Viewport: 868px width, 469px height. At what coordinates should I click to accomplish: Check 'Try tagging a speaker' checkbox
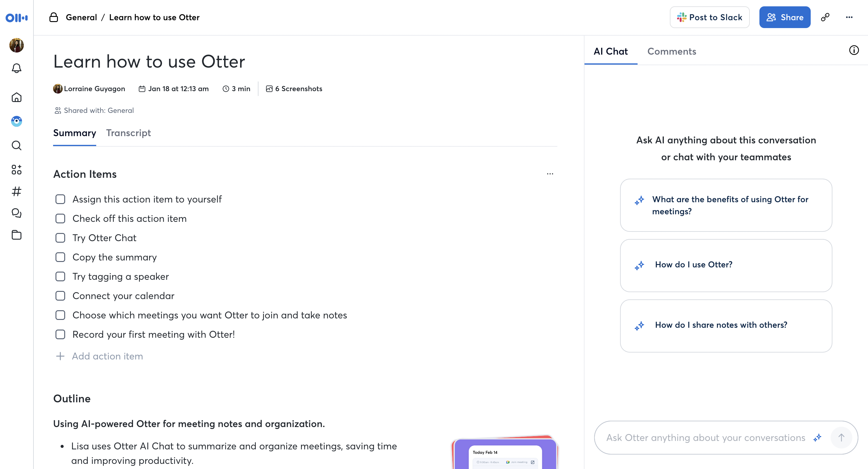(60, 276)
